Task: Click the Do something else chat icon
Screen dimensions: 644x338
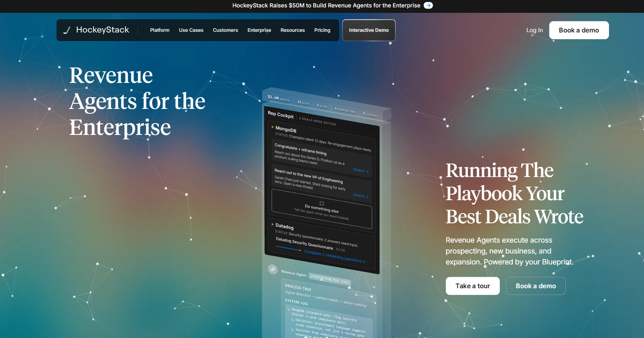Action: (322, 203)
